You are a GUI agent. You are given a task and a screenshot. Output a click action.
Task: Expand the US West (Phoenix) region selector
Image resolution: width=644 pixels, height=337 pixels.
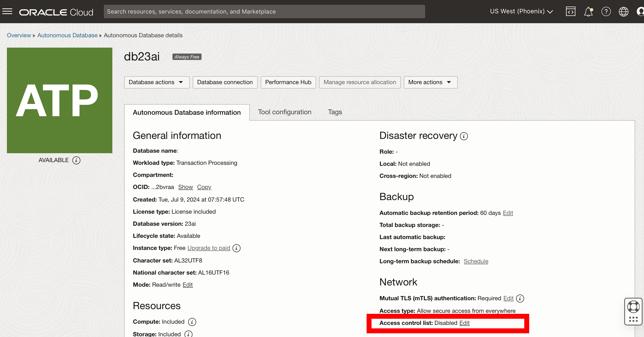[521, 12]
